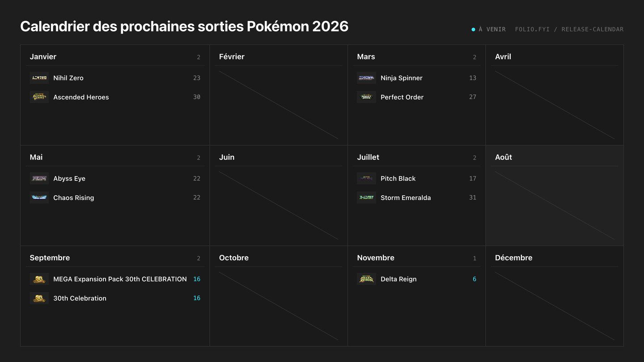Click the MEGA Expansion Pack 30th CELEBRATION logo
Screen dimensions: 644x362
pos(39,279)
